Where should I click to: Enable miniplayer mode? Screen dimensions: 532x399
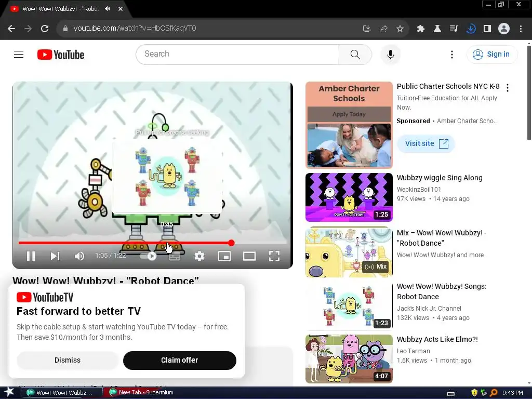pos(224,256)
